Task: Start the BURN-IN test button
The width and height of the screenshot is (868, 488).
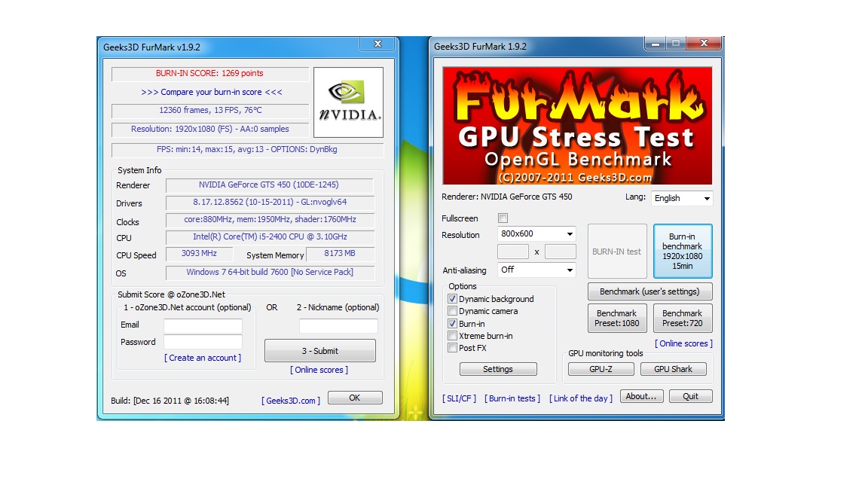Action: click(x=616, y=252)
